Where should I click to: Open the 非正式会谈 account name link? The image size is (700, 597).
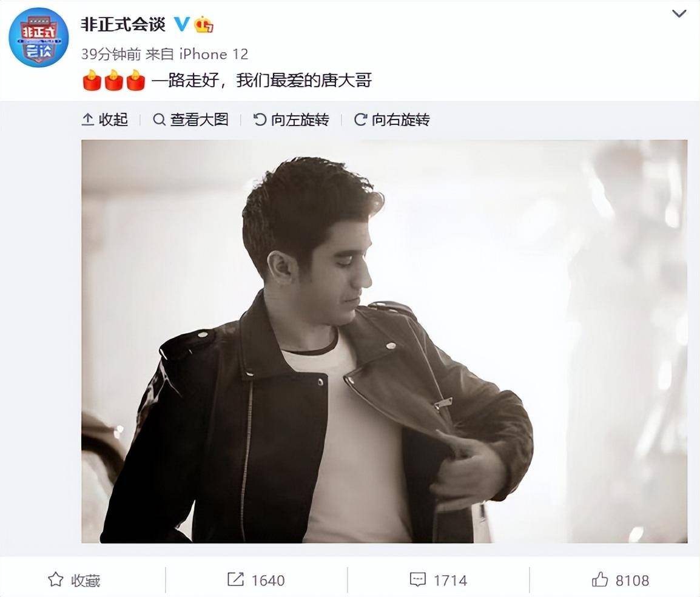point(123,24)
